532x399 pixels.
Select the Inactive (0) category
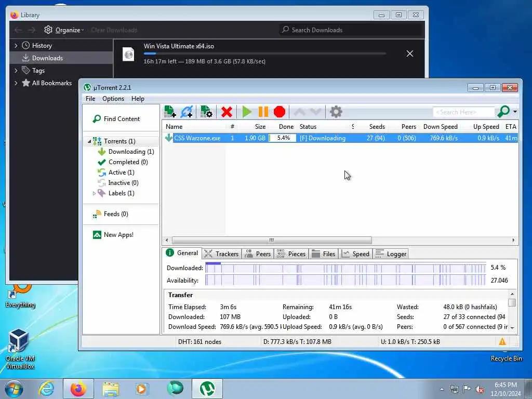pyautogui.click(x=123, y=183)
